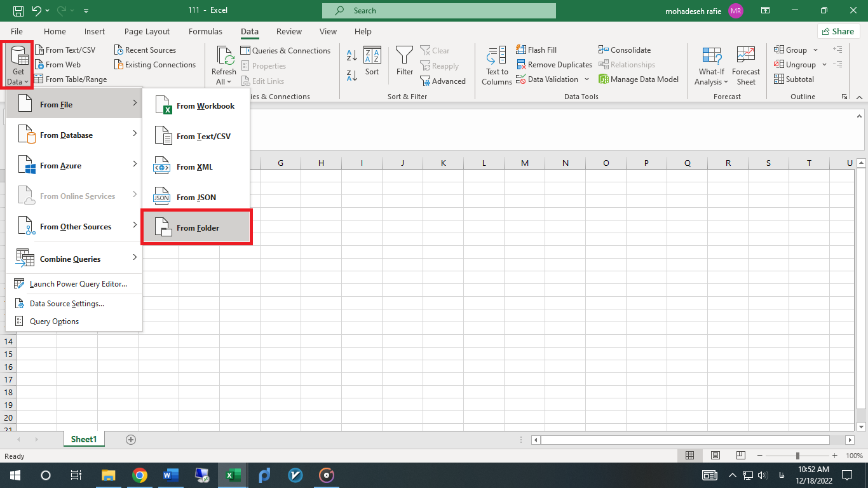868x488 pixels.
Task: Click From Table/Range in ribbon
Action: pyautogui.click(x=71, y=79)
